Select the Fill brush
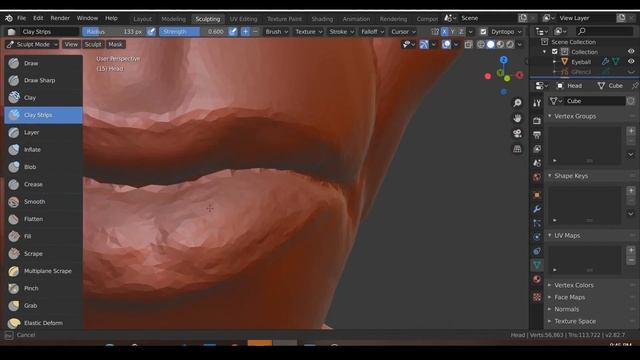This screenshot has width=640, height=360. click(x=43, y=236)
